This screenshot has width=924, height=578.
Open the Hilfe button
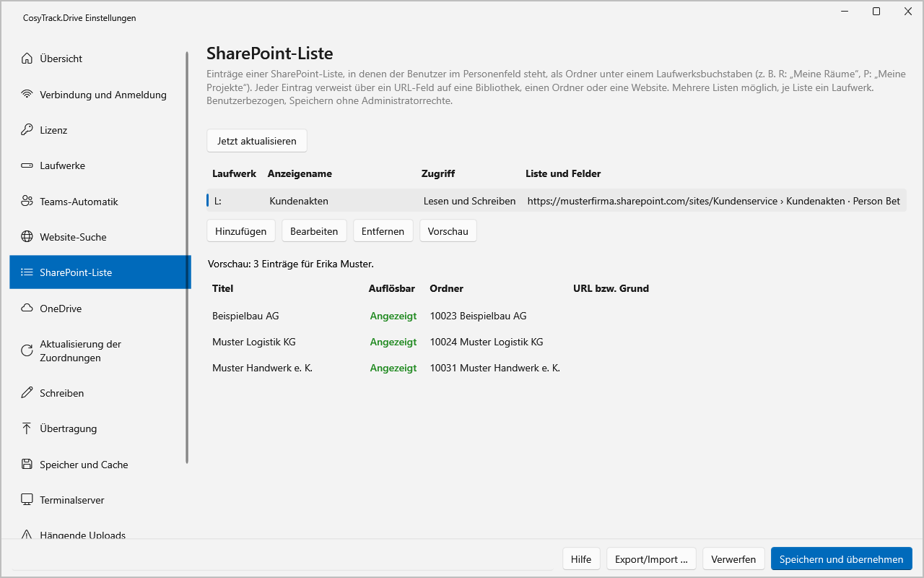pos(581,559)
